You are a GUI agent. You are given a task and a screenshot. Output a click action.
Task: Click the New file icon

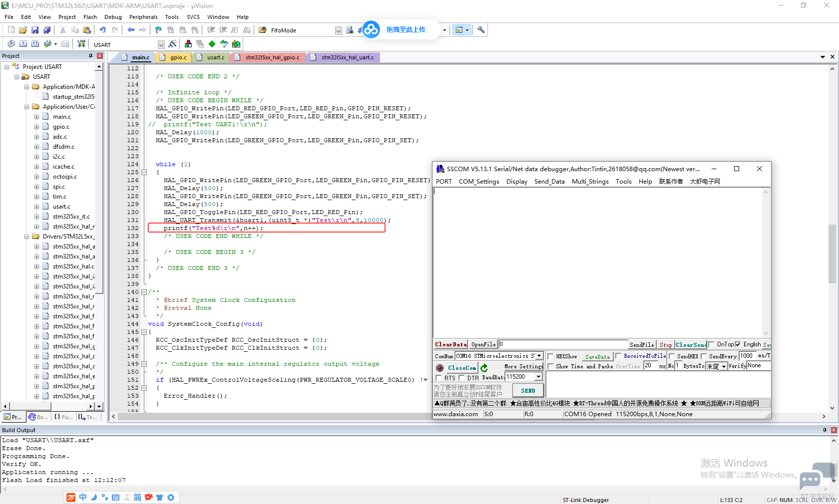11,30
